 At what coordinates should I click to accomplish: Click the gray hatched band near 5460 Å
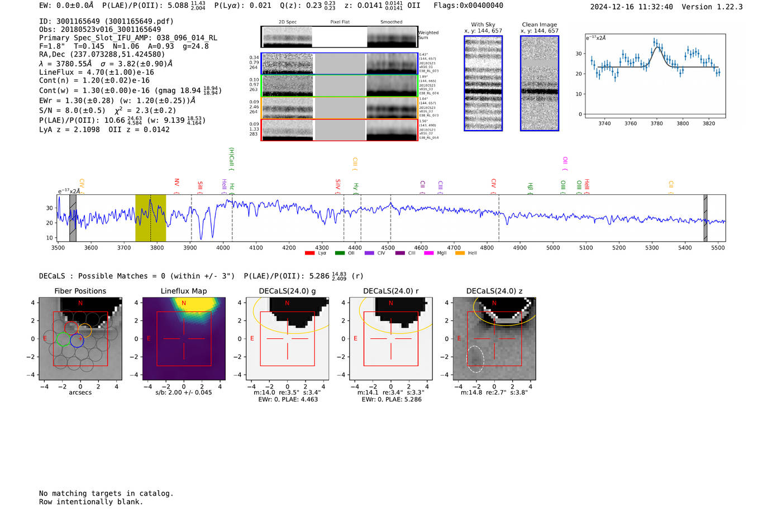[705, 218]
